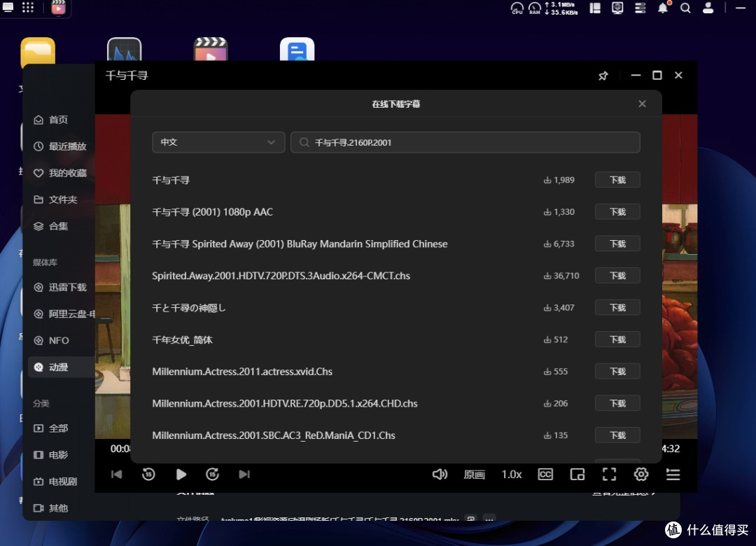Play the video
Viewport: 756px width, 546px height.
181,475
